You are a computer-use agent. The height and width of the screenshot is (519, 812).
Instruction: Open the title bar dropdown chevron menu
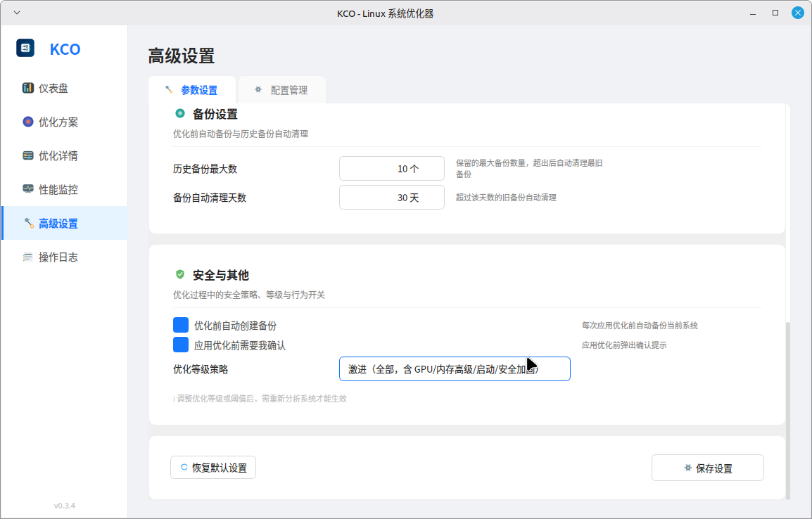(17, 13)
